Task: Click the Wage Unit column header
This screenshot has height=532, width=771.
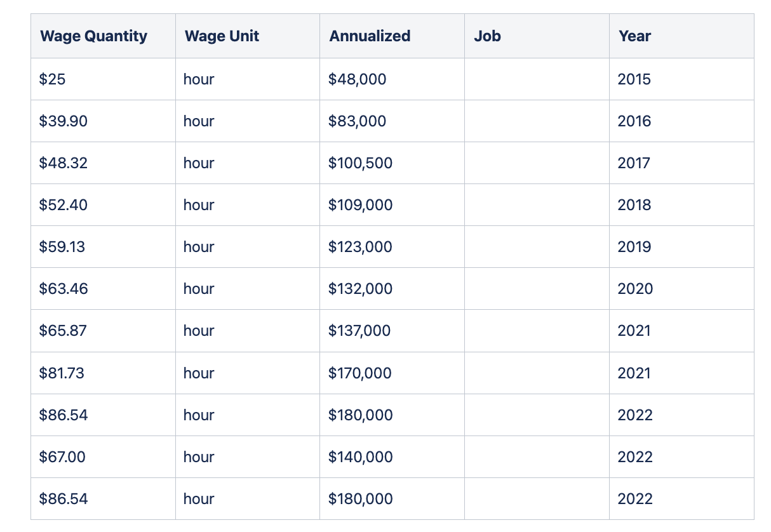Action: (222, 36)
